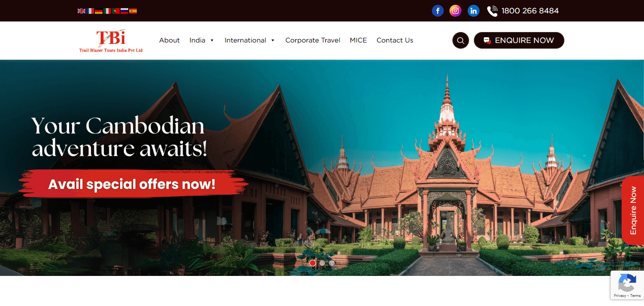Screen dimensions: 644x306
Task: Expand the India dropdown menu
Action: click(202, 40)
